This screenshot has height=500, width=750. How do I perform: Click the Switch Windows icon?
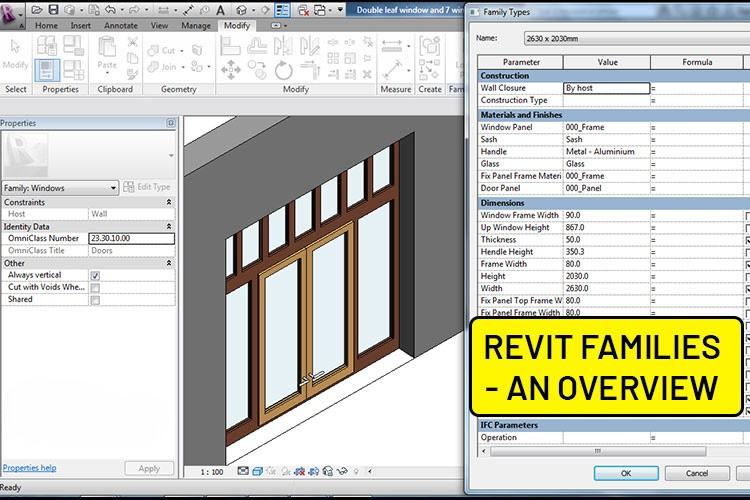320,10
